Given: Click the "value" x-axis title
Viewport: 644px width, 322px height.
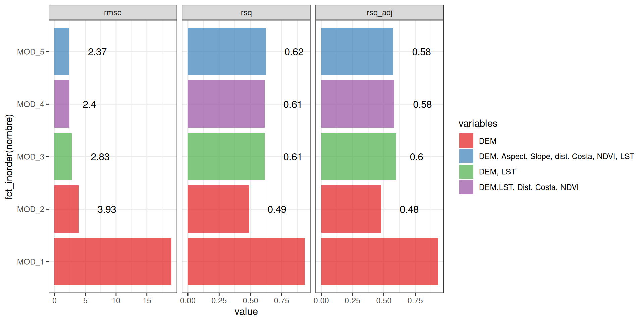Looking at the screenshot, I should 246,312.
